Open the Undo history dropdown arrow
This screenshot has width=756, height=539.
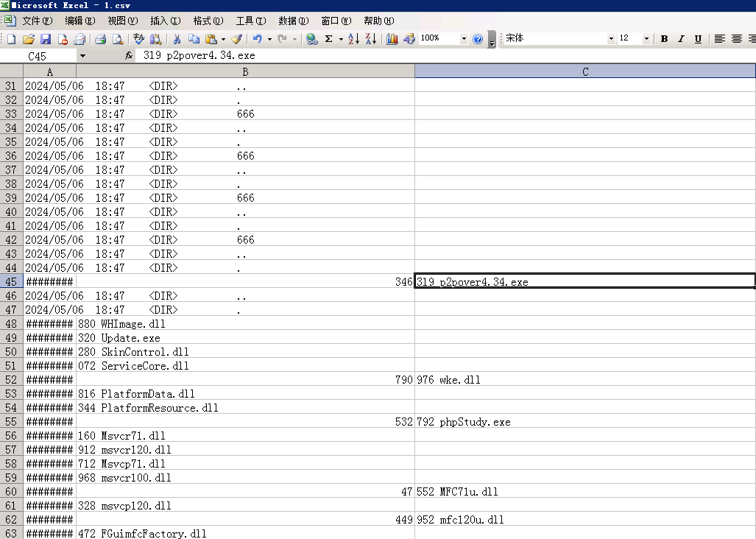[x=269, y=39]
